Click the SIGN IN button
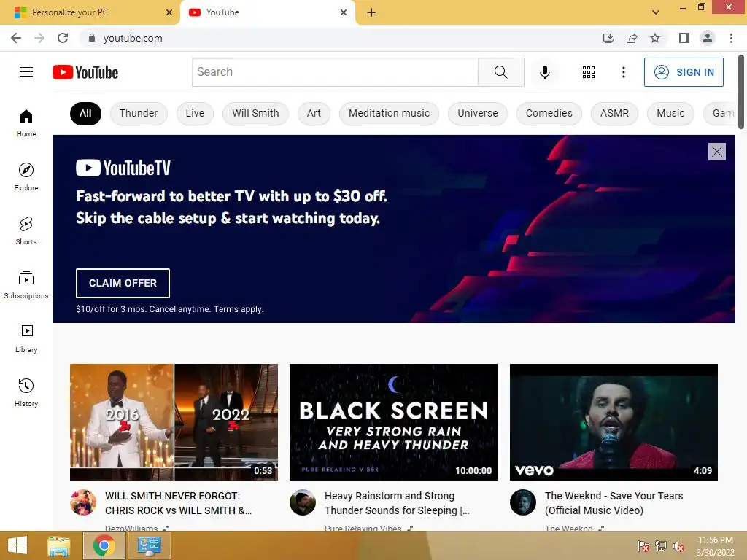This screenshot has height=560, width=747. [x=684, y=72]
